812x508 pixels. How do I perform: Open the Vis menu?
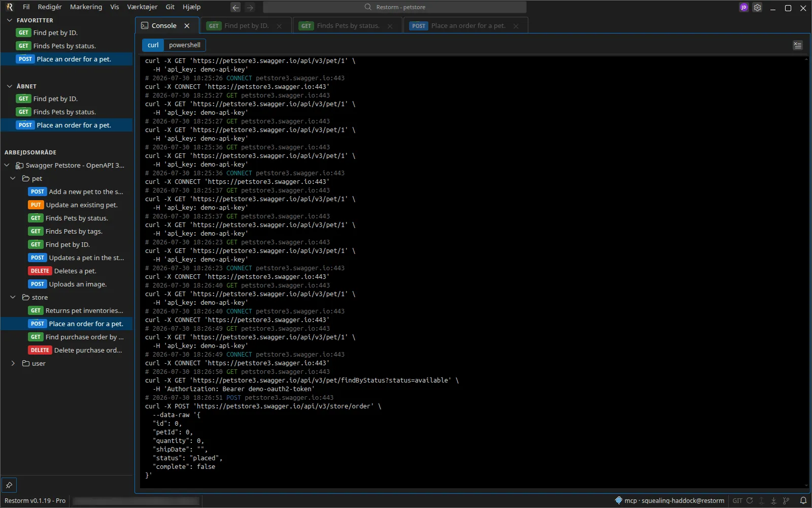[x=115, y=7]
